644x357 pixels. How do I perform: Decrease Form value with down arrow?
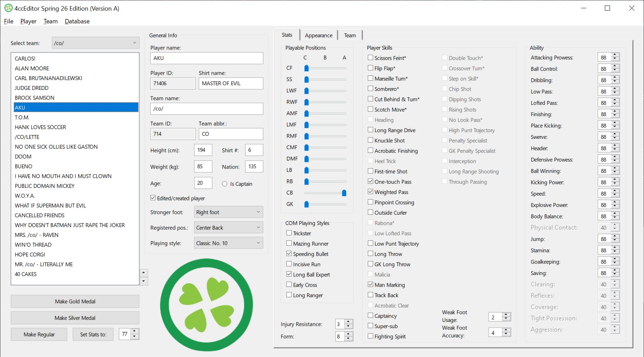point(348,339)
